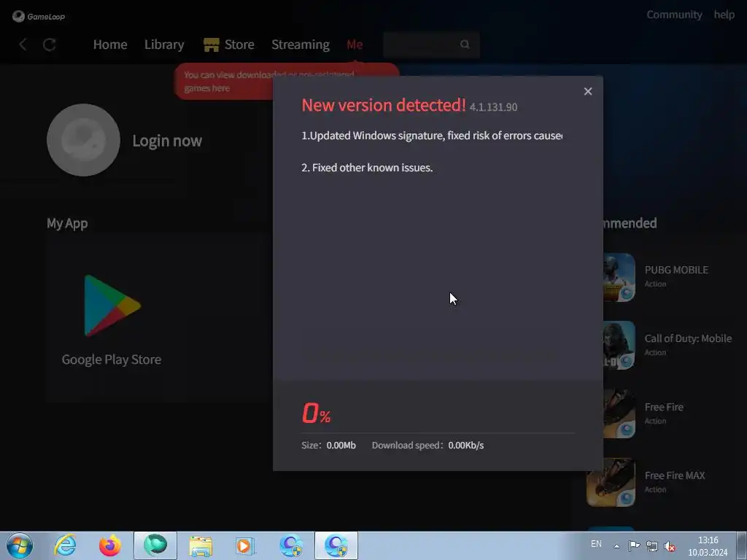
Task: Click the GameLoop logo in the title bar
Action: [x=38, y=16]
